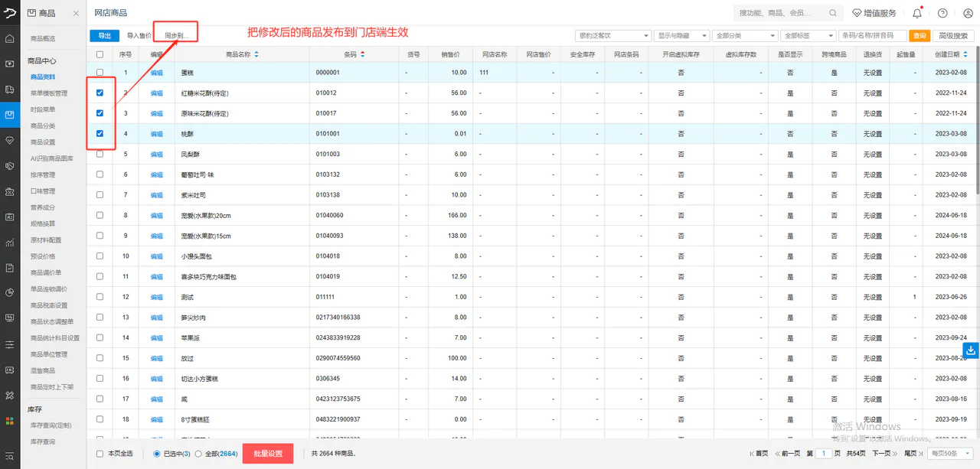Click the 条码/名称/拼音码 search input

(872, 36)
